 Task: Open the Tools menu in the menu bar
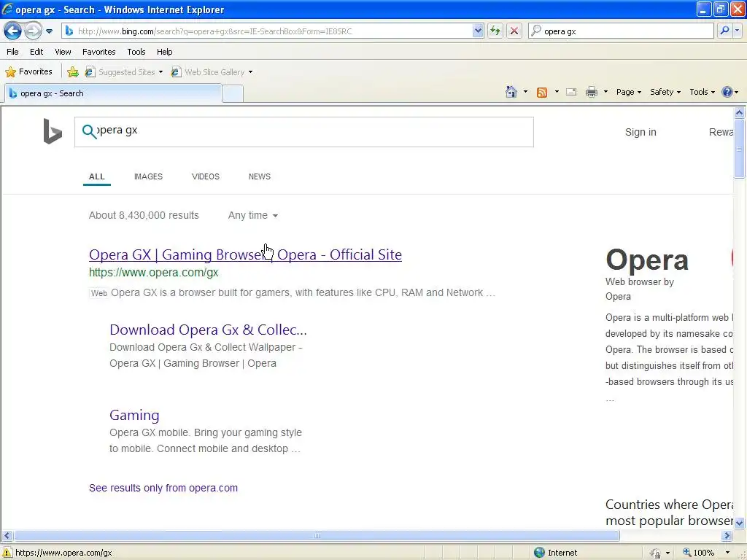(x=136, y=52)
